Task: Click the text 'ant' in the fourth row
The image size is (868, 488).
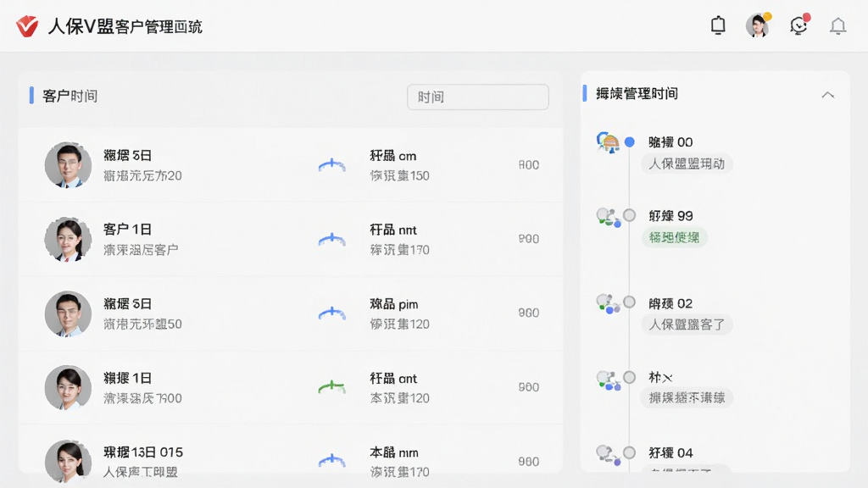Action: click(x=408, y=379)
